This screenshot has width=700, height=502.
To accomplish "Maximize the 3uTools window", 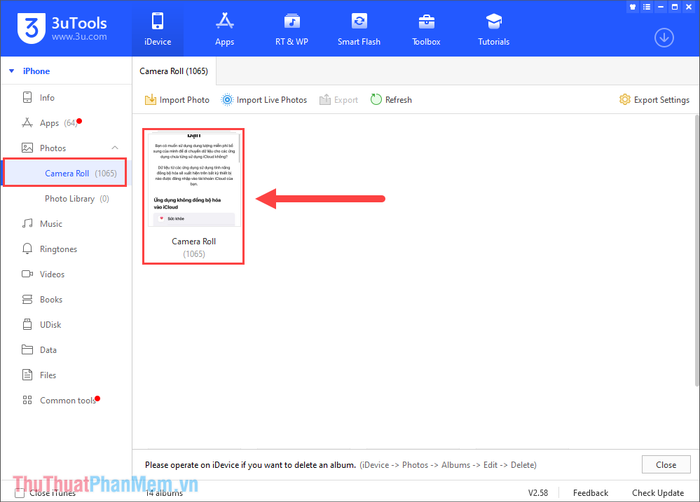I will click(x=675, y=7).
